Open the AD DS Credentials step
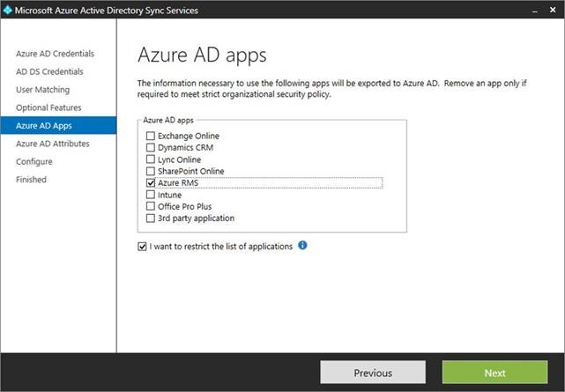The width and height of the screenshot is (565, 392). tap(49, 71)
